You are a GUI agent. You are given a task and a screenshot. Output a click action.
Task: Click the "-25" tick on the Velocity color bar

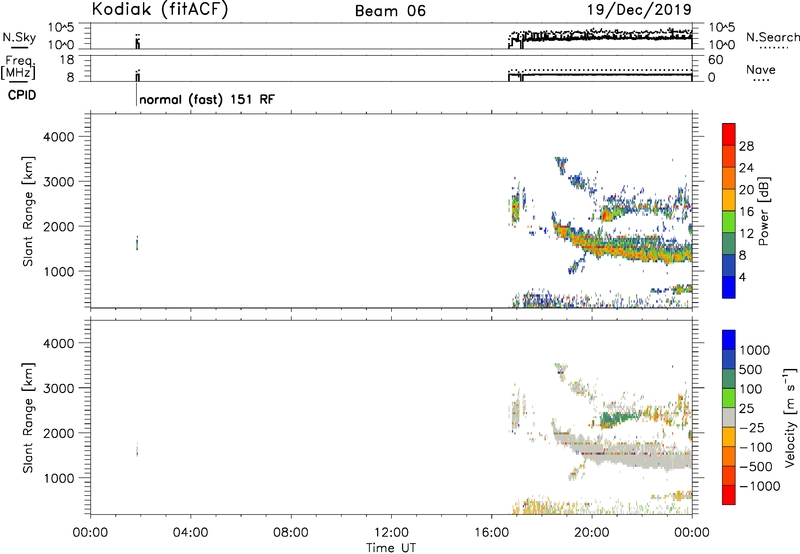(753, 428)
